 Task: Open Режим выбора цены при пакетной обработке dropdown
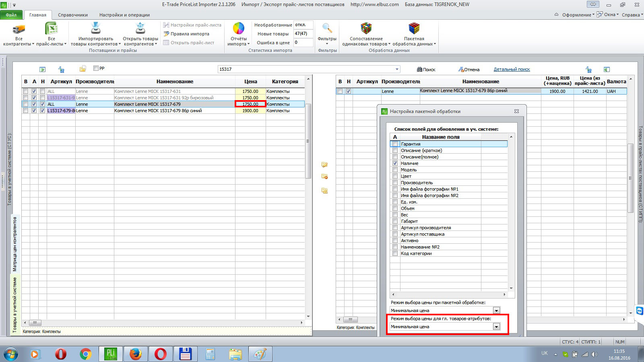(496, 311)
